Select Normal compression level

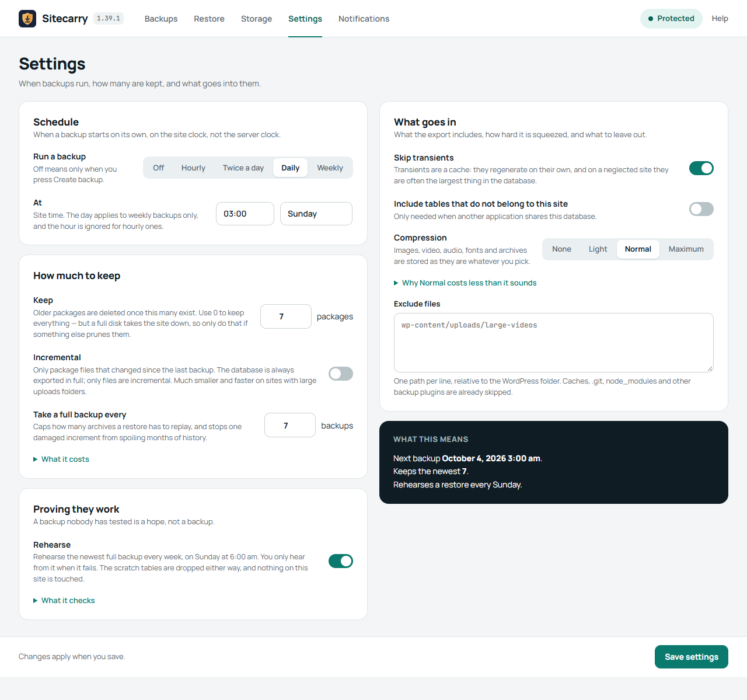[x=638, y=249]
